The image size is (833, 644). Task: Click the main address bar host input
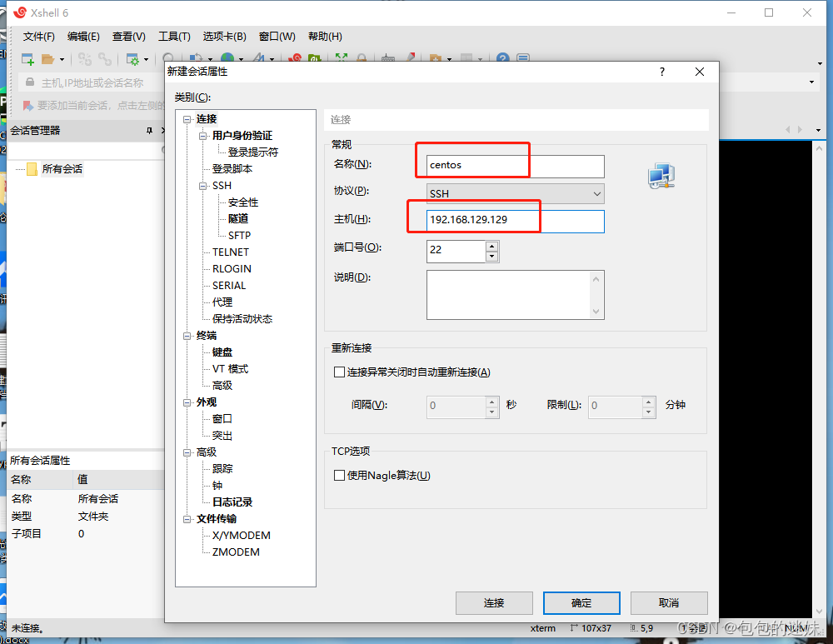[x=92, y=82]
